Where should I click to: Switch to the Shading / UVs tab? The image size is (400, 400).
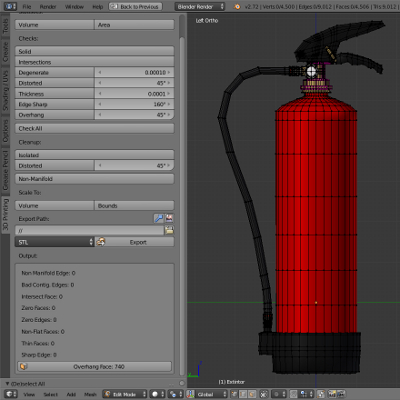click(5, 90)
